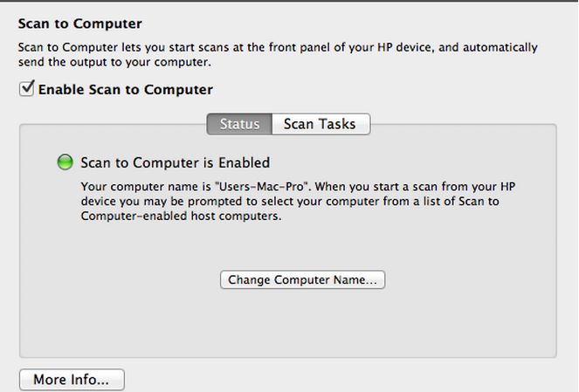This screenshot has width=579, height=392.
Task: Click the 'Scan to Computer is Enabled' status text
Action: pos(176,162)
